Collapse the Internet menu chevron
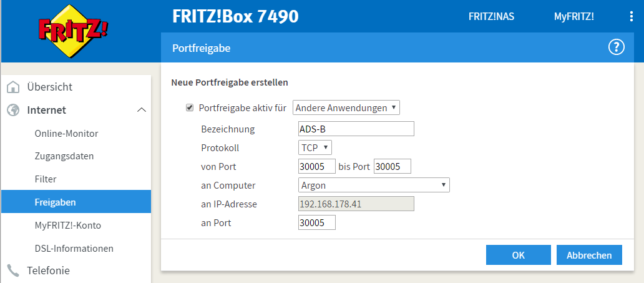 (x=141, y=110)
